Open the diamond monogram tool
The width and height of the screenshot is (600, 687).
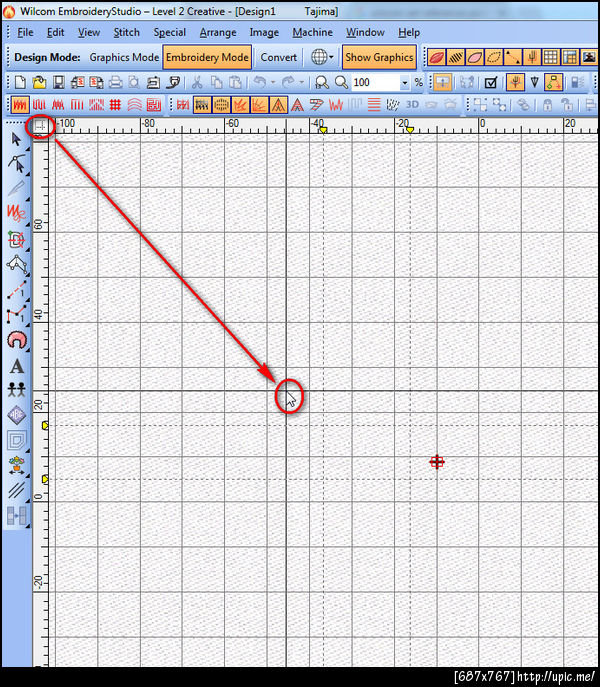(17, 415)
